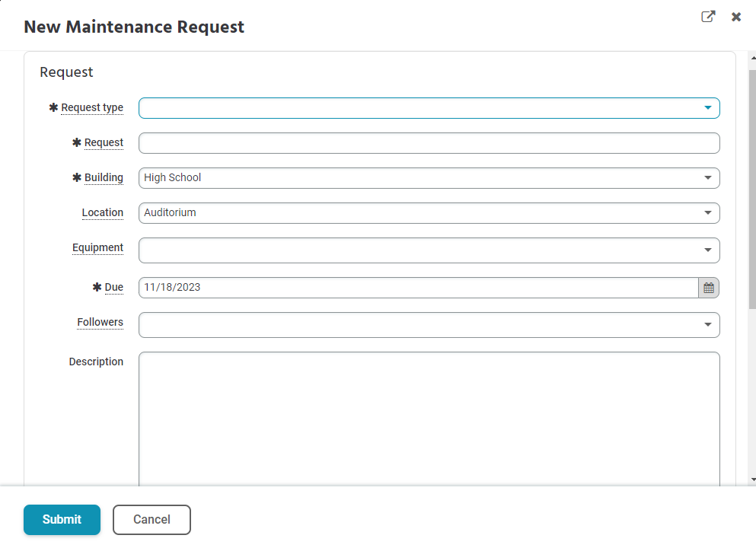Focus the Description text area
The image size is (756, 548).
coord(429,419)
